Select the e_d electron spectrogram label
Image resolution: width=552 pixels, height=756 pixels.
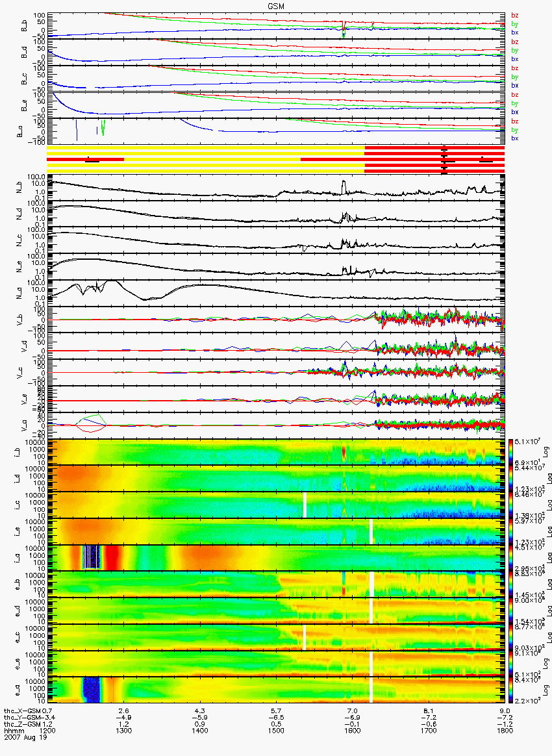click(18, 611)
